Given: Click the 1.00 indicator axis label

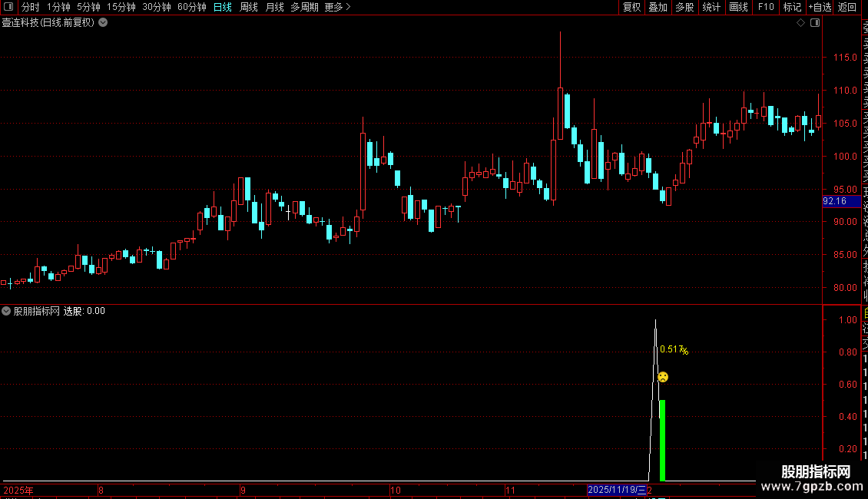Looking at the screenshot, I should tap(847, 320).
